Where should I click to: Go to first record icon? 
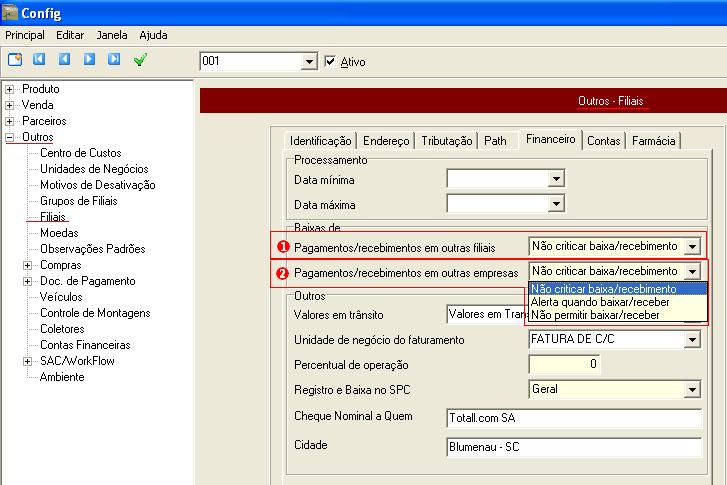[x=39, y=59]
